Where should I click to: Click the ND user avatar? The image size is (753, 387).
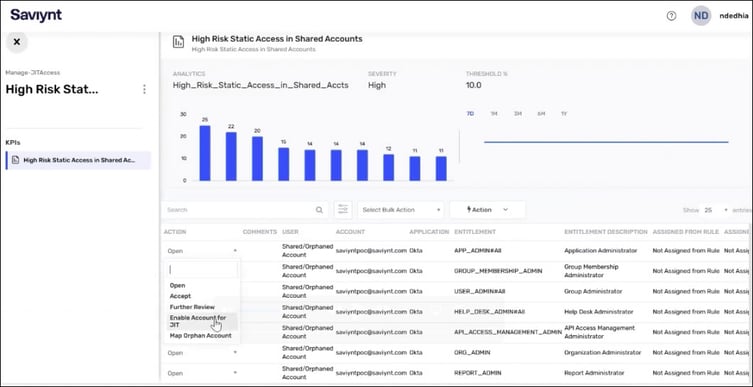coord(701,16)
